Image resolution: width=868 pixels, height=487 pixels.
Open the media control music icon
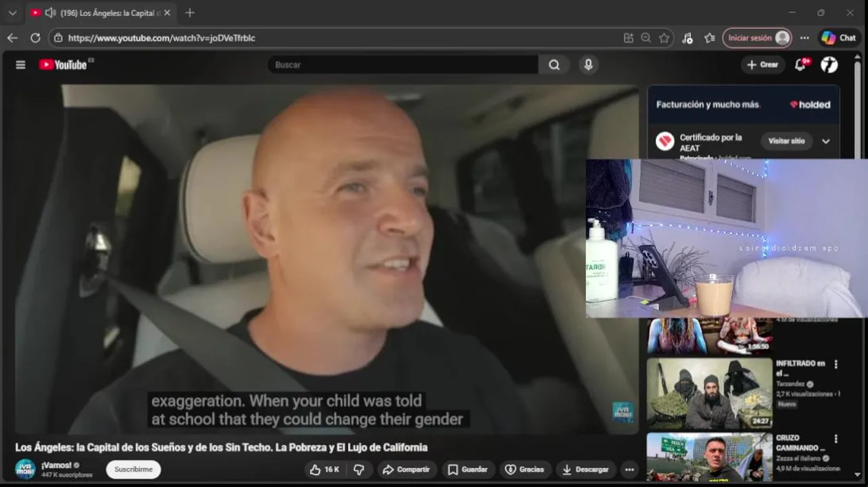(688, 38)
